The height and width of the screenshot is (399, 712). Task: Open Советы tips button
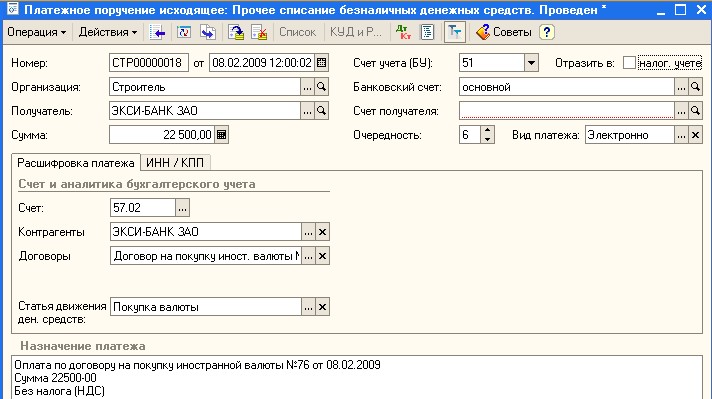tap(504, 32)
